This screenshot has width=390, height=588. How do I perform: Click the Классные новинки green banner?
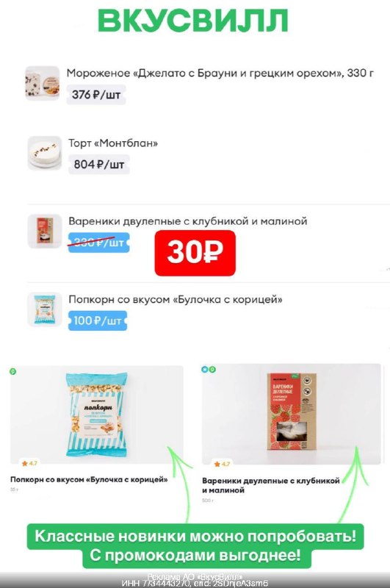(x=195, y=545)
